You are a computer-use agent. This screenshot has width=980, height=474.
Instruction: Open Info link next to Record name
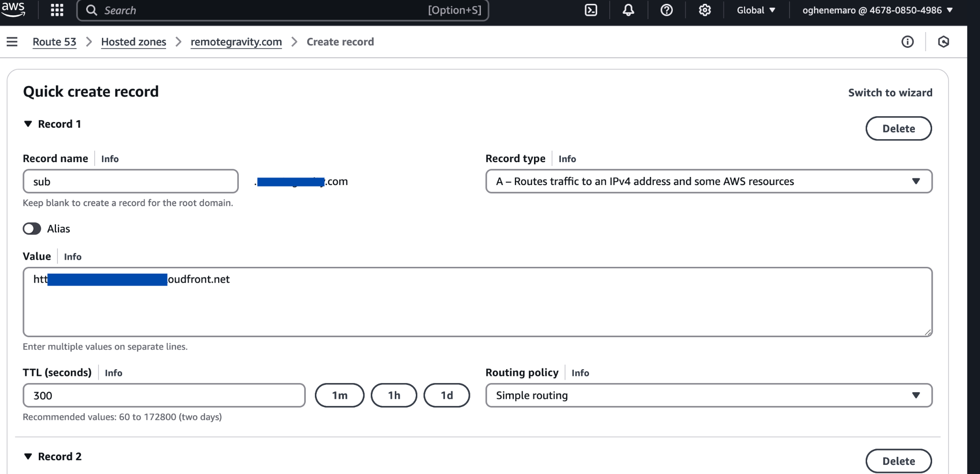tap(110, 159)
